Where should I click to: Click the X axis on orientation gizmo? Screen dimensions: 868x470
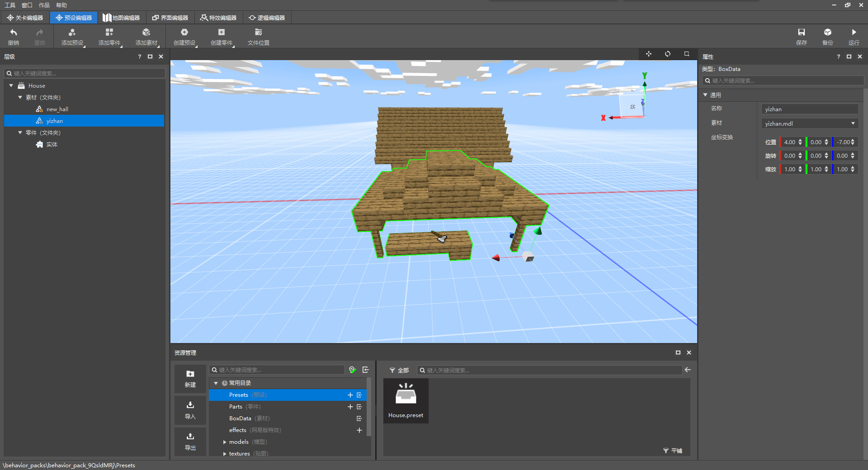604,118
